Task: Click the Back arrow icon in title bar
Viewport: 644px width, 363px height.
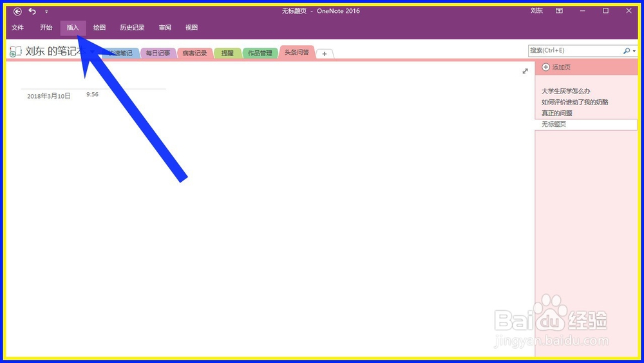Action: (x=17, y=11)
